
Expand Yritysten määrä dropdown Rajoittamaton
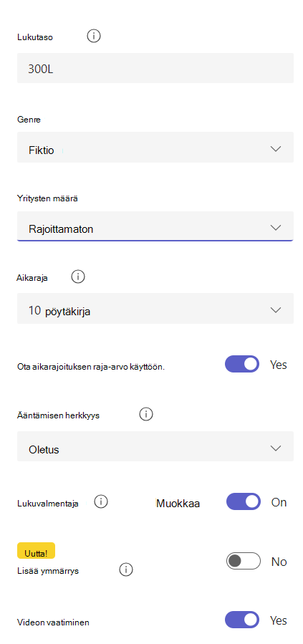click(x=155, y=226)
